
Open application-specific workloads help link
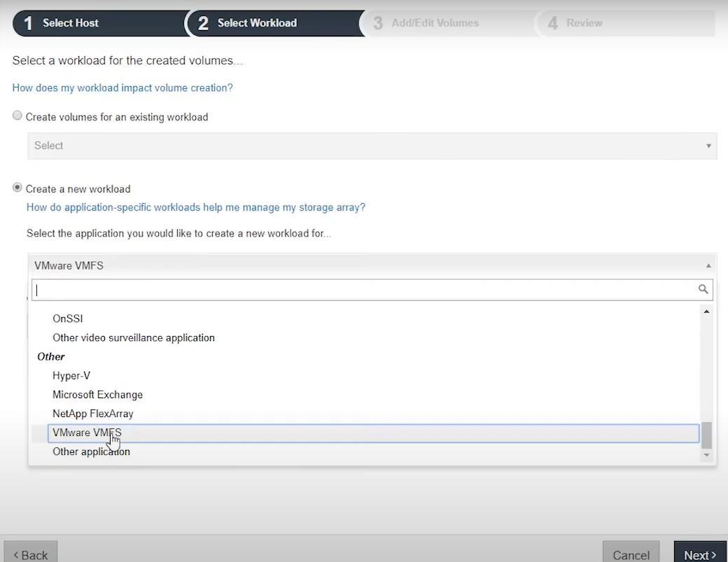tap(196, 207)
